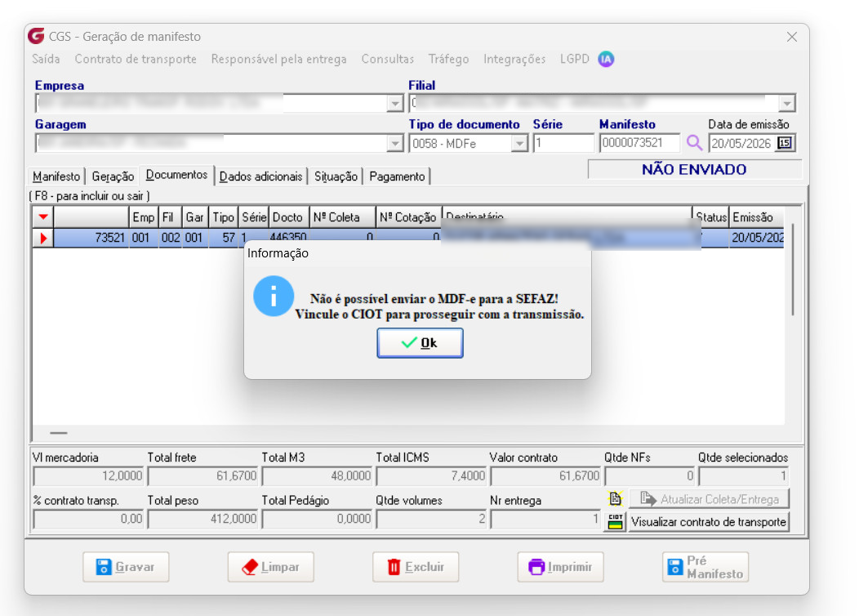Screen dimensions: 868x616
Task: Expand the Filial dropdown list
Action: click(786, 104)
